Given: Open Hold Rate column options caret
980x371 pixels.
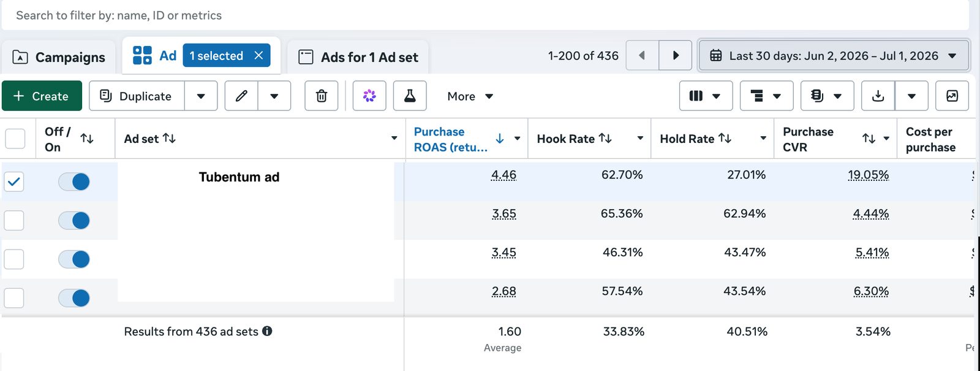Looking at the screenshot, I should click(763, 139).
